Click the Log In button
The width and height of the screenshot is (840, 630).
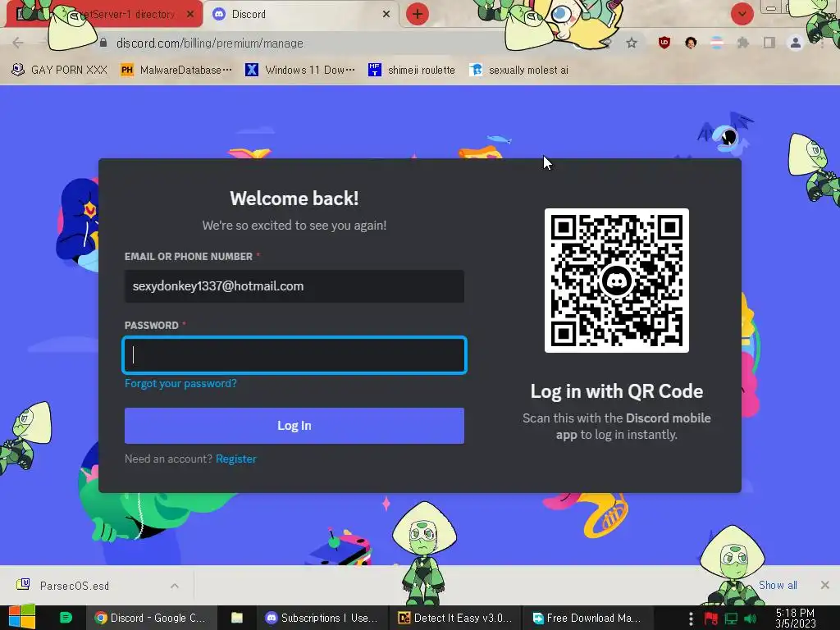(294, 426)
